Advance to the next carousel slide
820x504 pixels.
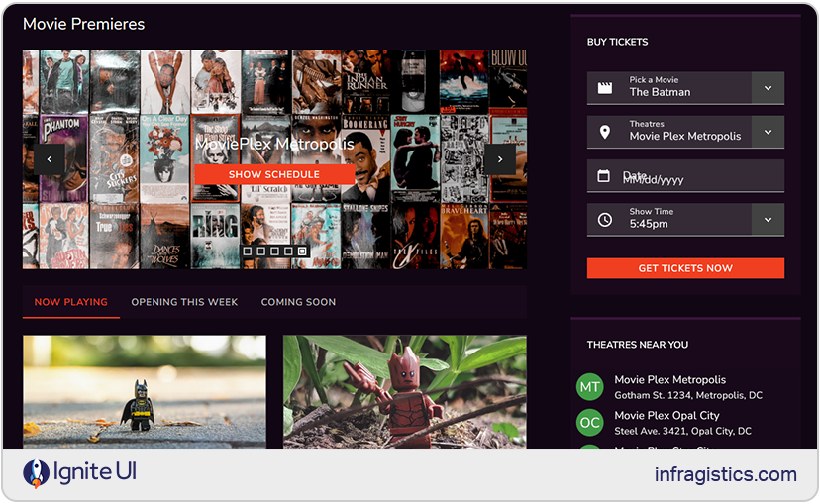(500, 159)
